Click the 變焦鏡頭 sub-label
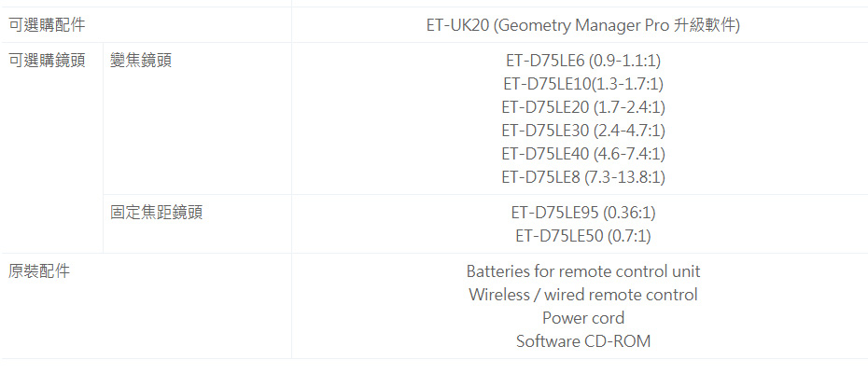This screenshot has width=868, height=374. point(141,61)
